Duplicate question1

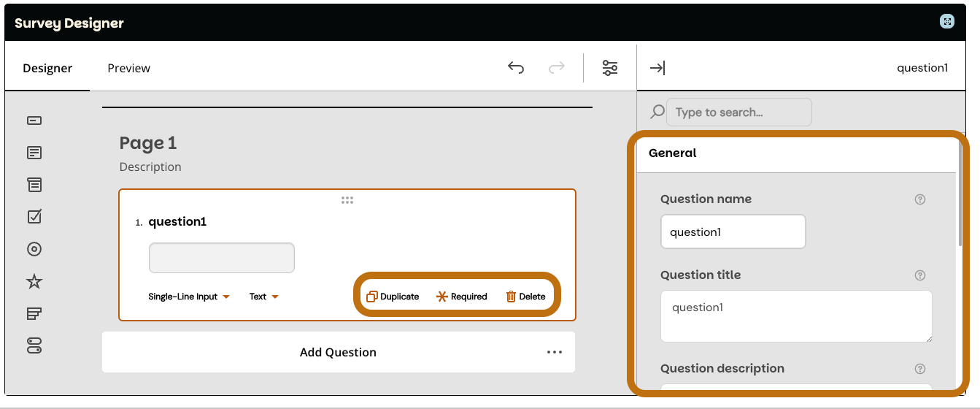coord(393,297)
